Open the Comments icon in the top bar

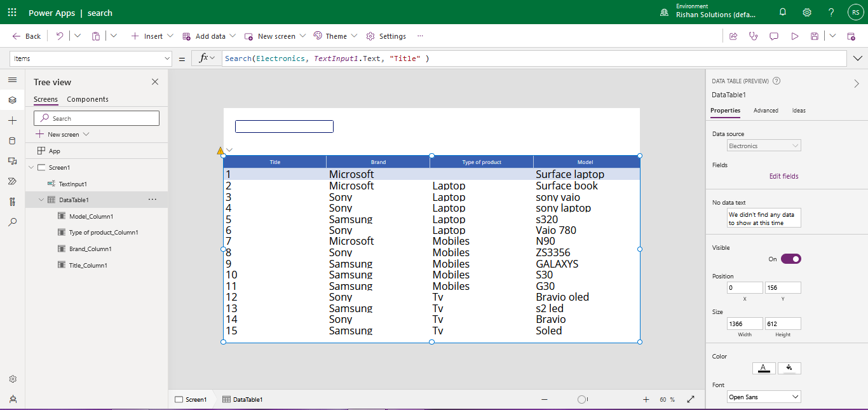(774, 36)
